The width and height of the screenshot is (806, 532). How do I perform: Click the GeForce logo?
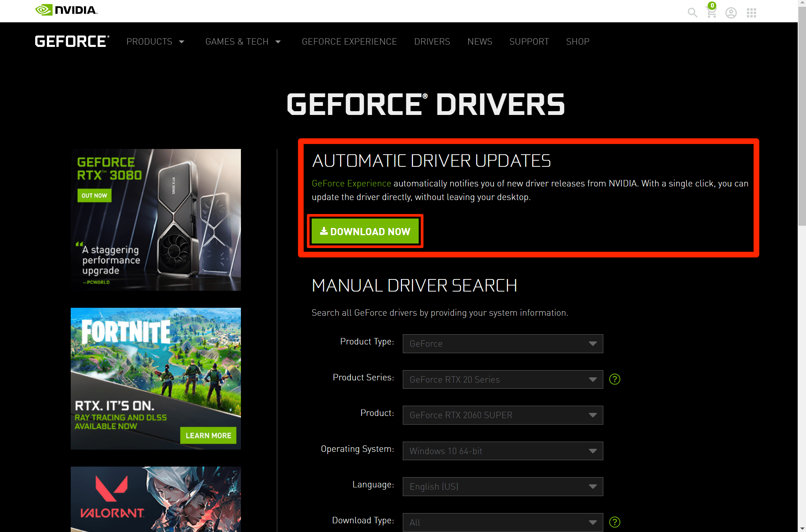[x=72, y=41]
